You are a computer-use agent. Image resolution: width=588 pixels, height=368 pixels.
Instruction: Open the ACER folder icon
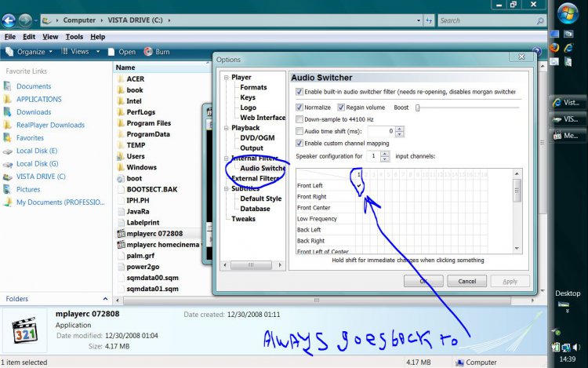(121, 78)
